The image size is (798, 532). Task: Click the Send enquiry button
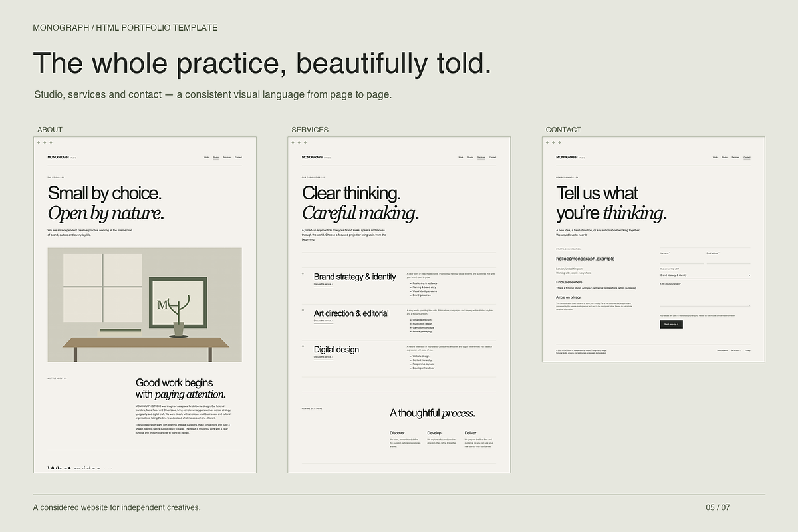coord(671,324)
